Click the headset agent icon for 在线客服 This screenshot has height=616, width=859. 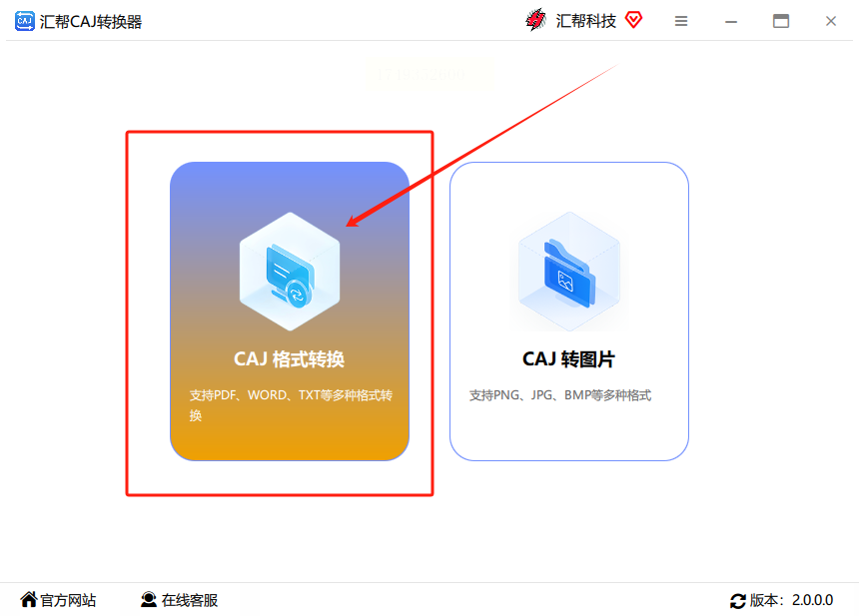149,600
